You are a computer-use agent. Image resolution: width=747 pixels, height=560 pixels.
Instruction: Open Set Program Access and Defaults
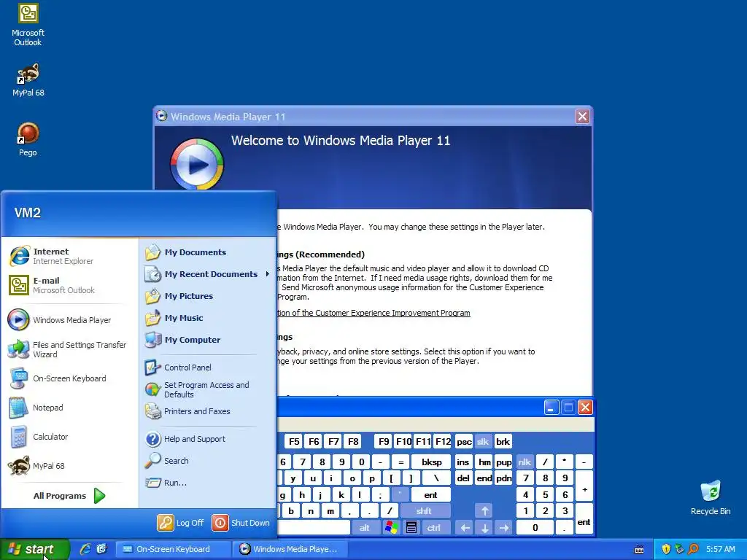pos(207,389)
